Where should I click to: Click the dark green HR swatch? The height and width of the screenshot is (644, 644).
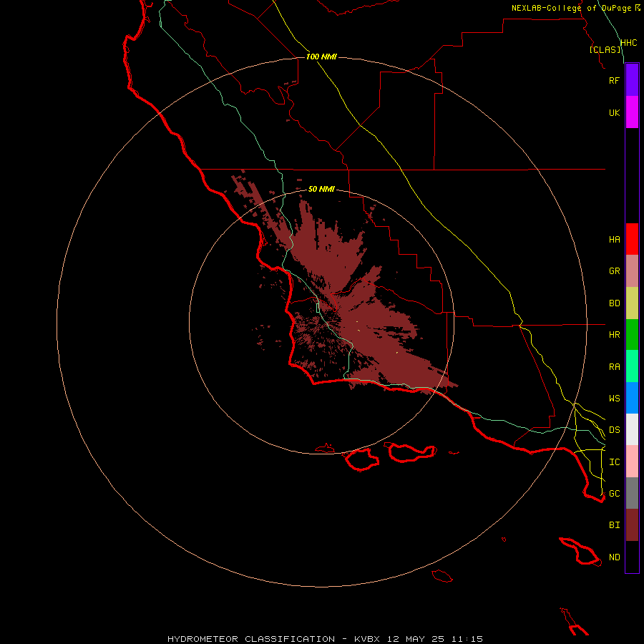click(632, 335)
